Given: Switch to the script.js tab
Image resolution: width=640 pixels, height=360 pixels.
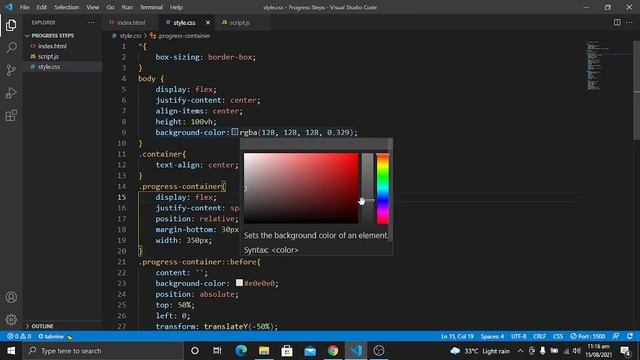Looking at the screenshot, I should click(x=239, y=22).
